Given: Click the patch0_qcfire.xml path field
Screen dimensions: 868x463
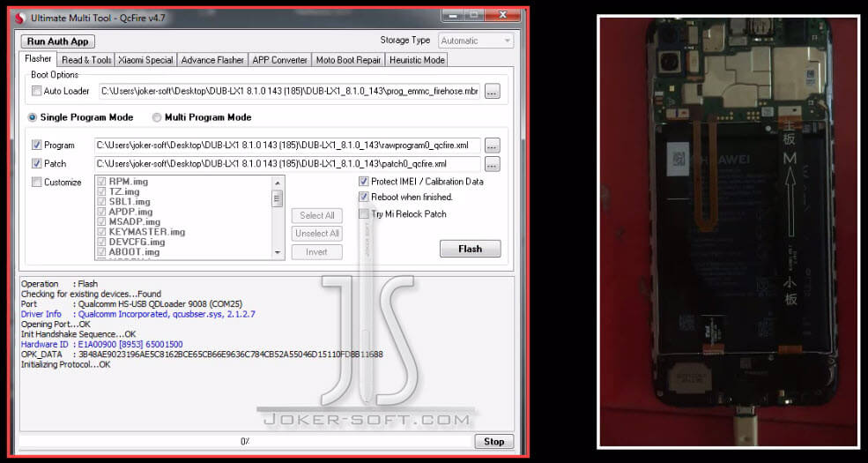Looking at the screenshot, I should pos(287,164).
